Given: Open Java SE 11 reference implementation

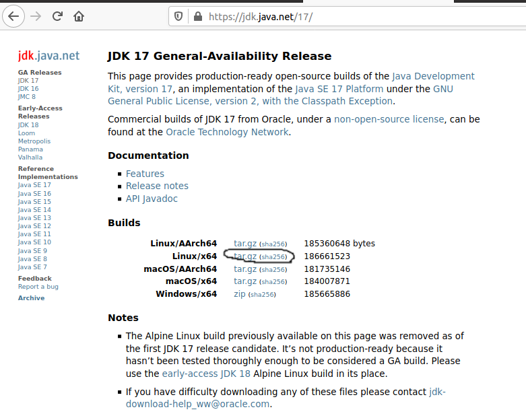Looking at the screenshot, I should 34,234.
